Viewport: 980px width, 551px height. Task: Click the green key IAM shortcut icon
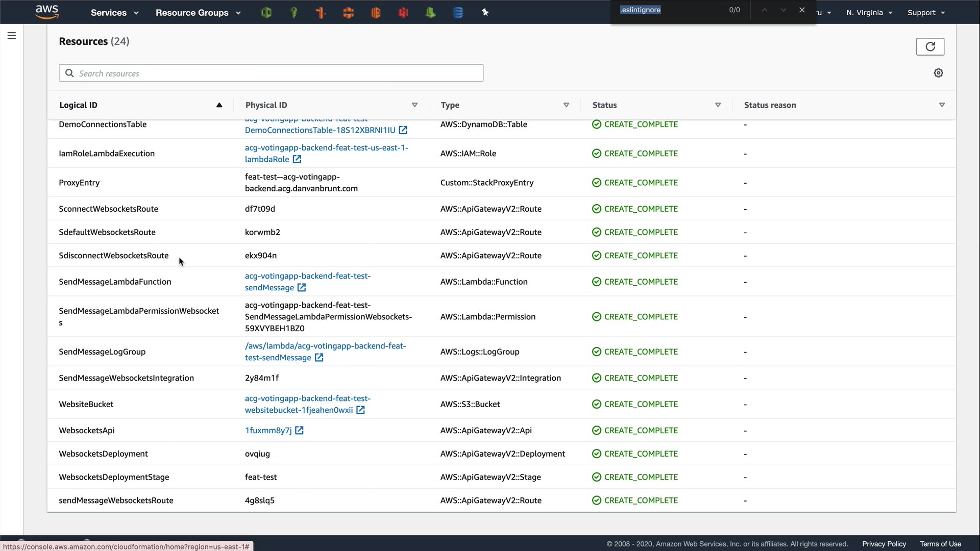[293, 13]
